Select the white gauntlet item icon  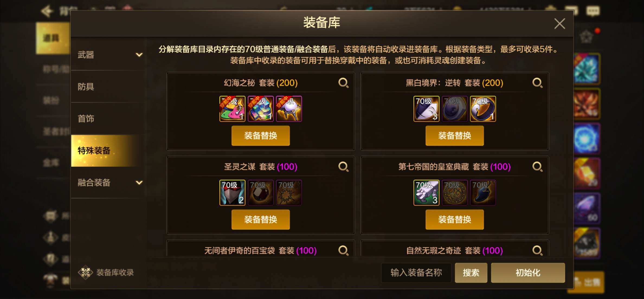426,193
